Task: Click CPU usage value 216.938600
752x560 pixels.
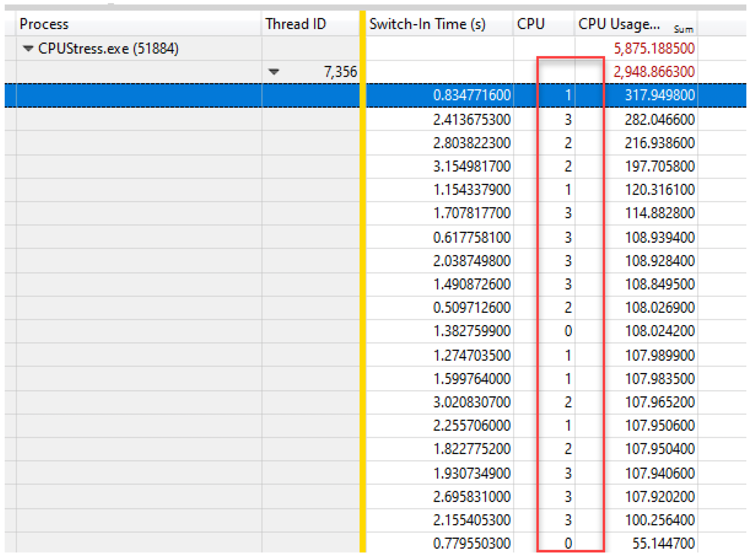Action: click(x=660, y=143)
